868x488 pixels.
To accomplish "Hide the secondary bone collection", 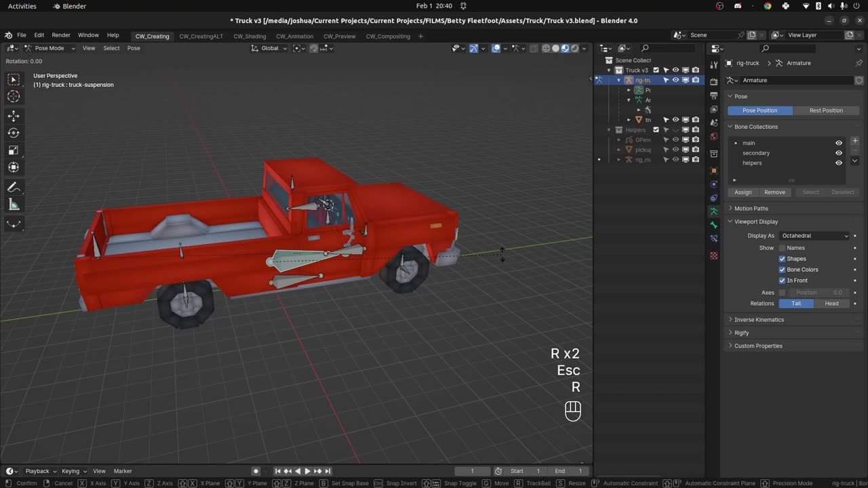I will (839, 153).
